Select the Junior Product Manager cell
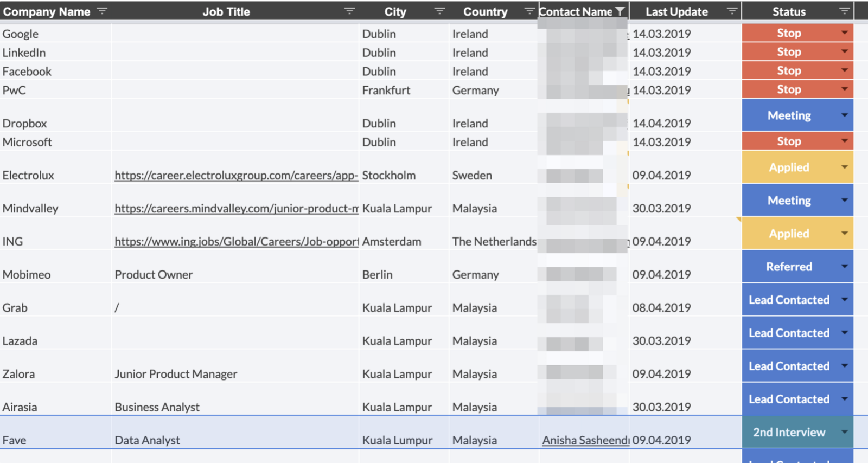This screenshot has height=464, width=868. pos(235,366)
